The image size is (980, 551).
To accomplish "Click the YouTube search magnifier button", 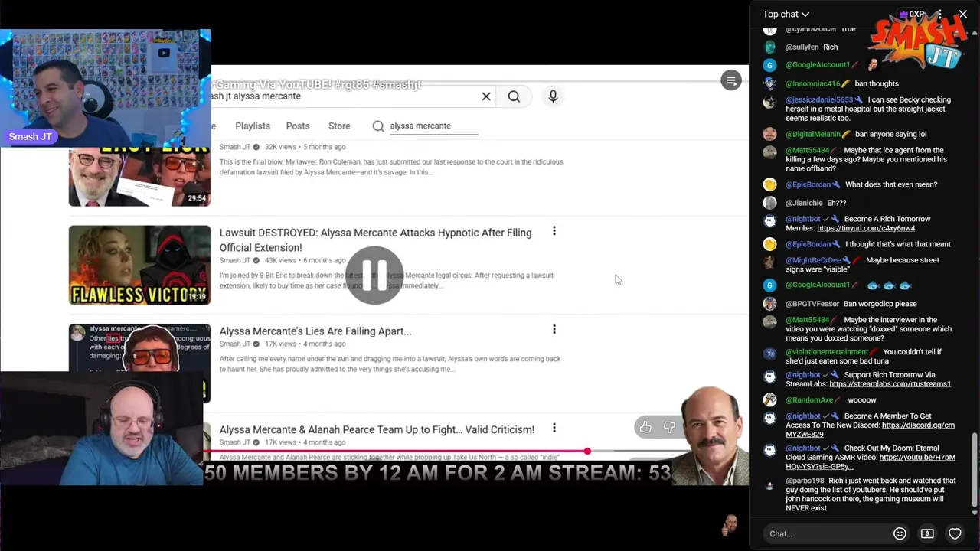I will [x=514, y=96].
